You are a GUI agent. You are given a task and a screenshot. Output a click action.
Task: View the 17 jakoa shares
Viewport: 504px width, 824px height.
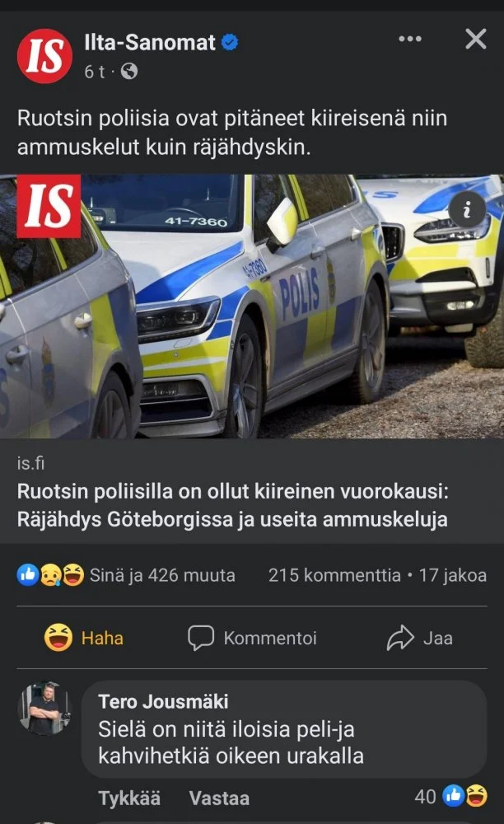click(x=453, y=575)
